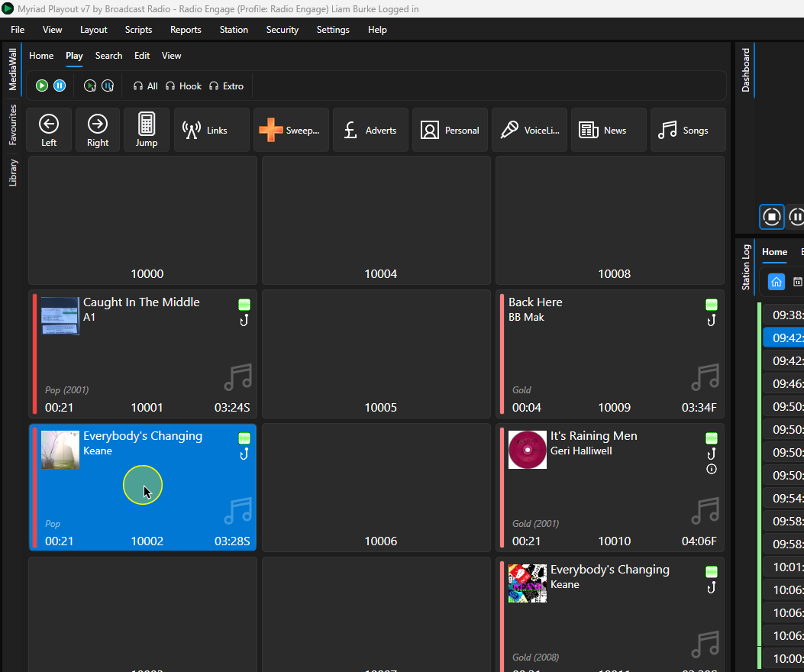Expand the Library side panel
Image resolution: width=804 pixels, height=672 pixels.
[x=13, y=173]
